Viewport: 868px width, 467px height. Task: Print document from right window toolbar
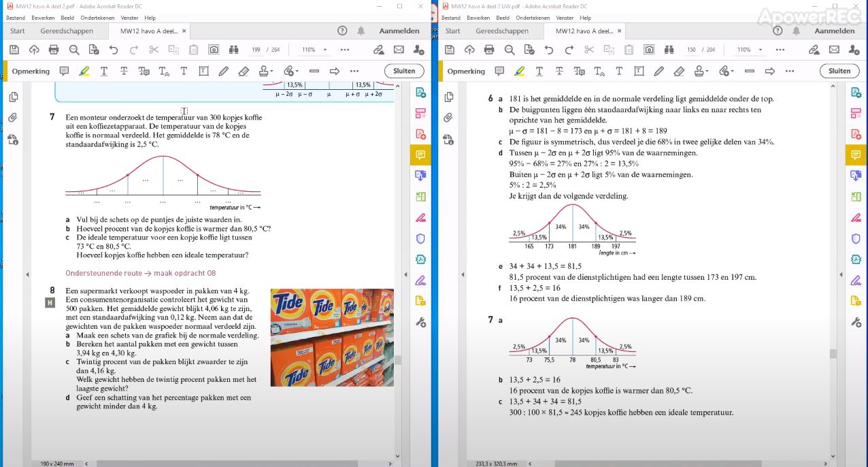pyautogui.click(x=489, y=50)
